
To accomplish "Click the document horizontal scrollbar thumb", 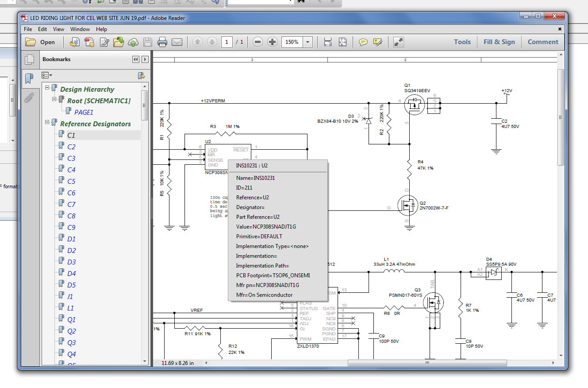I will pos(427,363).
